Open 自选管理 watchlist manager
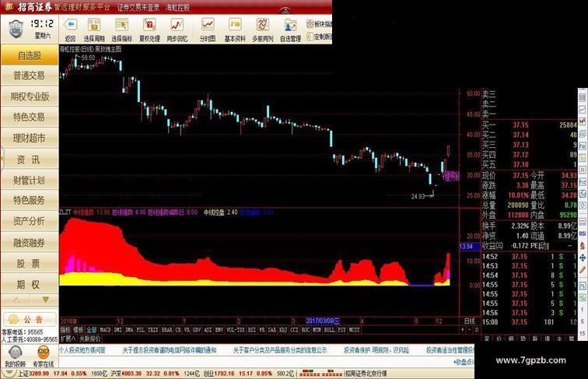The image size is (588, 379). coord(290,30)
